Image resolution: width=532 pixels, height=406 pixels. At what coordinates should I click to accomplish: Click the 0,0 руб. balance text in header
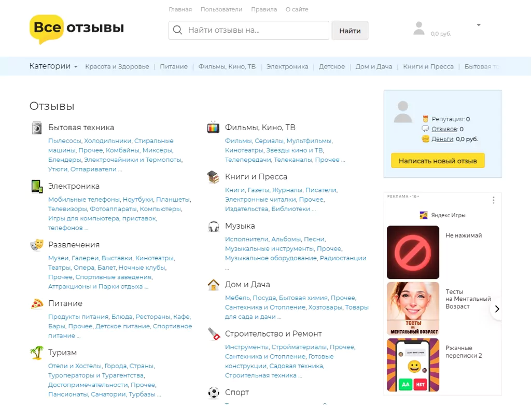point(441,34)
